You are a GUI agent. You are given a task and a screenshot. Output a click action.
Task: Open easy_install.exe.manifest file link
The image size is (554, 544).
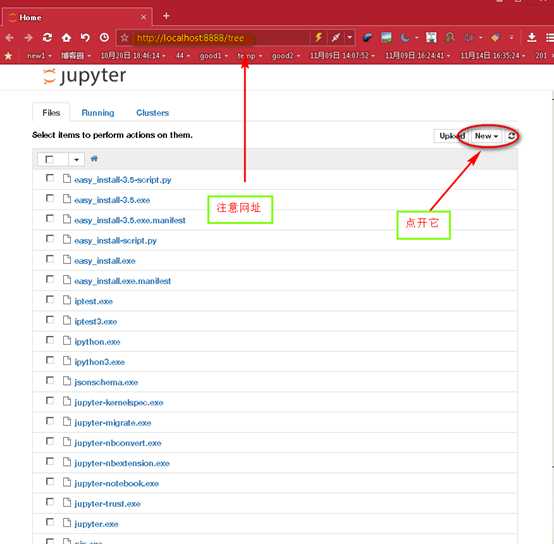pos(123,281)
